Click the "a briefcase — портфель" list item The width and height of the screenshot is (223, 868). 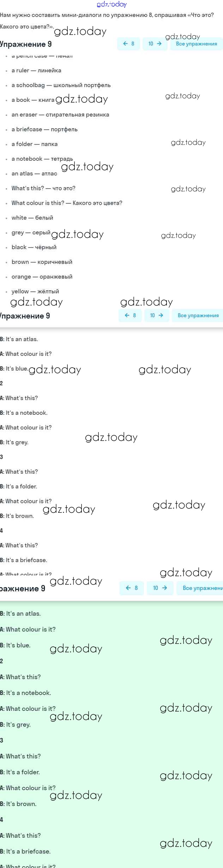click(44, 129)
